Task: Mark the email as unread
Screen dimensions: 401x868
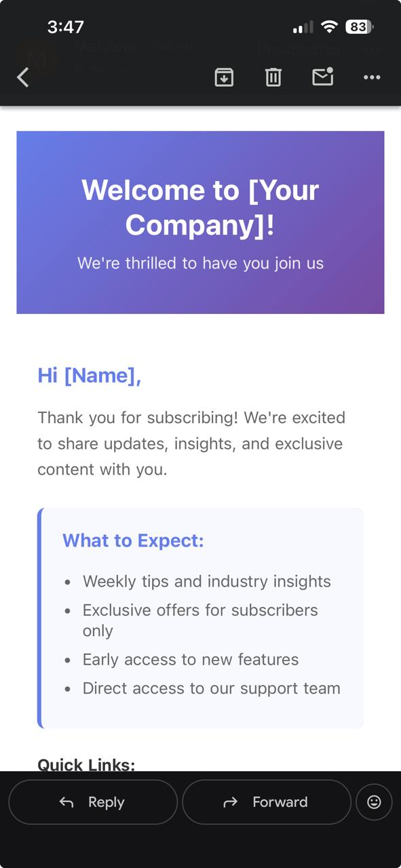Action: [x=322, y=77]
